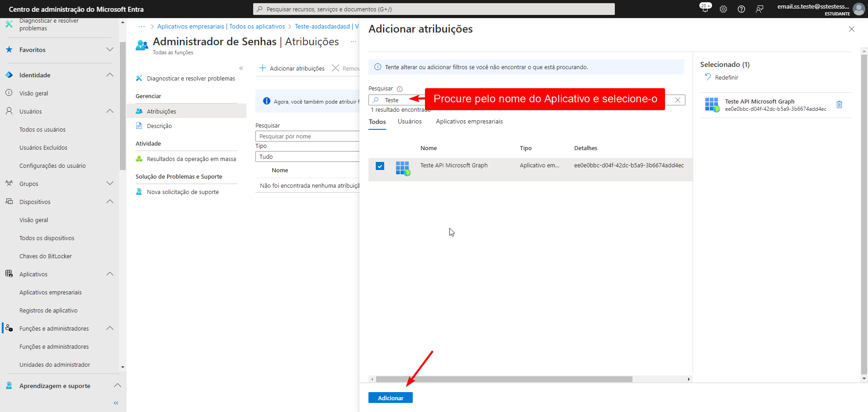The image size is (868, 412).
Task: Click the user account avatar
Action: click(x=859, y=9)
